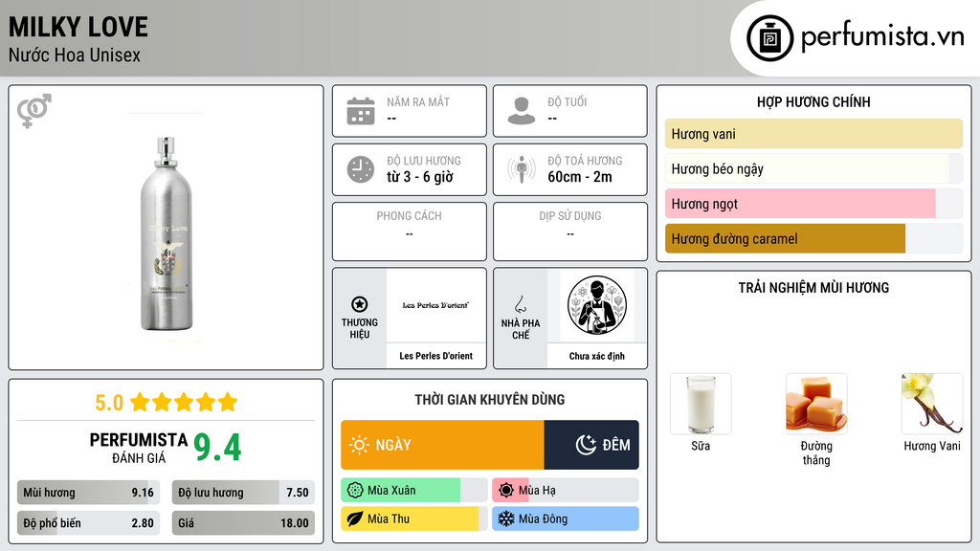Click the nose icon above Nhà pha chế

pyautogui.click(x=520, y=304)
